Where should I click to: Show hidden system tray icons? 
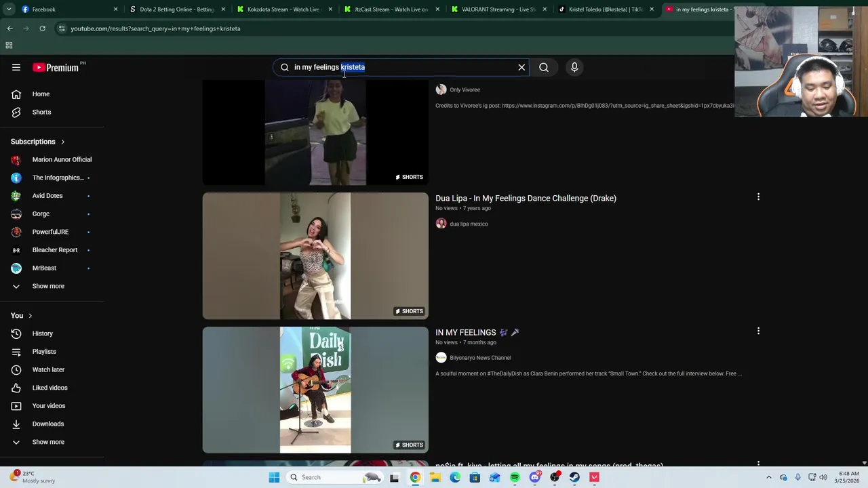coord(768,477)
